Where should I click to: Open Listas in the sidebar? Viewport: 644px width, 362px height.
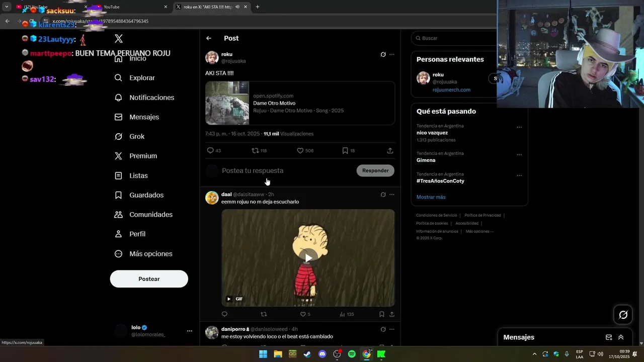pyautogui.click(x=131, y=175)
